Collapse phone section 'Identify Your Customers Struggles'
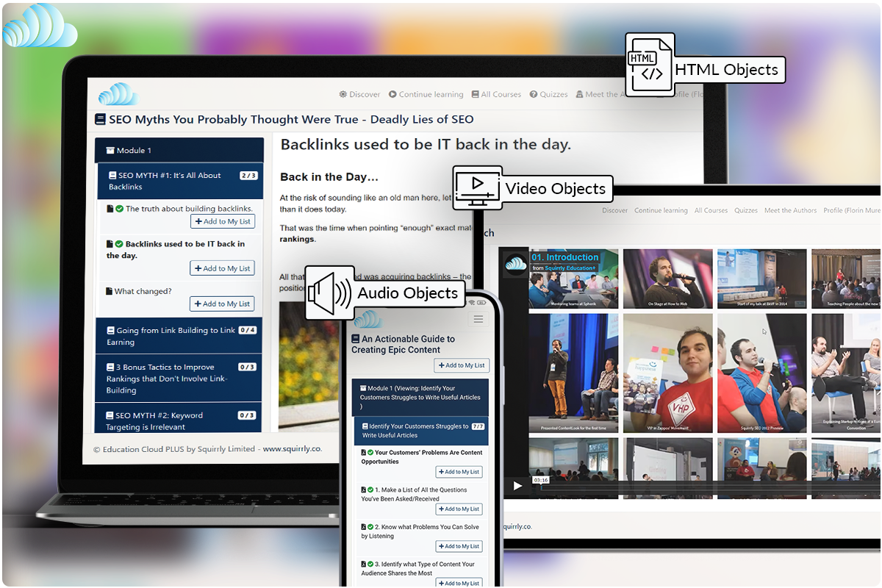The width and height of the screenshot is (882, 588). (423, 431)
